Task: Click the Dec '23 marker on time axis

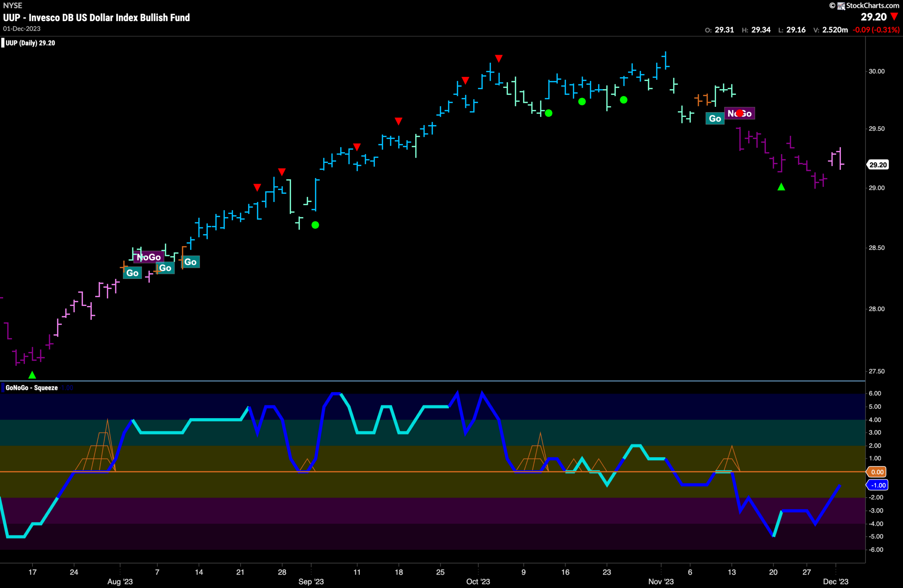Action: coord(836,581)
